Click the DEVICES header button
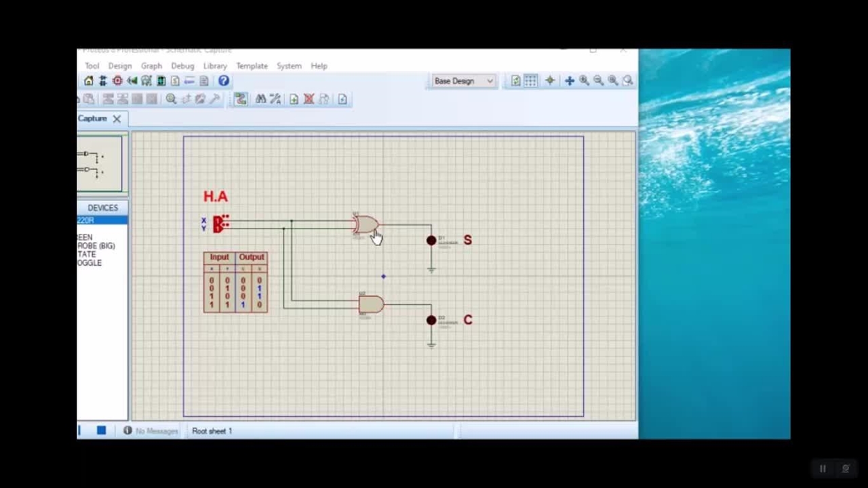This screenshot has height=488, width=868. tap(102, 208)
